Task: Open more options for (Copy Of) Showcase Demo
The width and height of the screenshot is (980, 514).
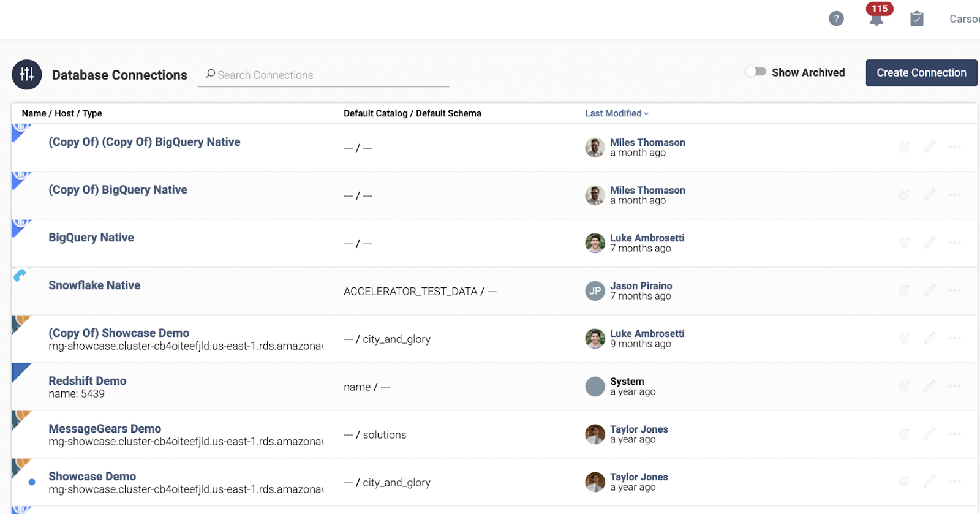Action: [x=954, y=338]
